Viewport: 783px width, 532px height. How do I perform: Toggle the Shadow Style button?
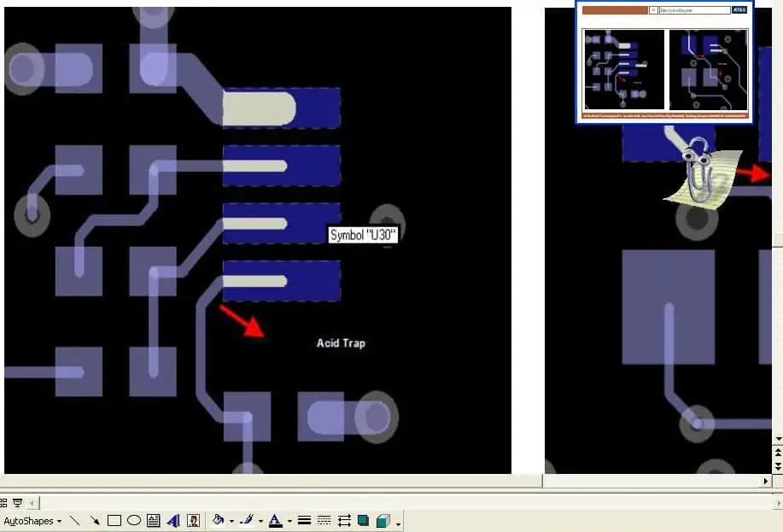click(x=364, y=521)
